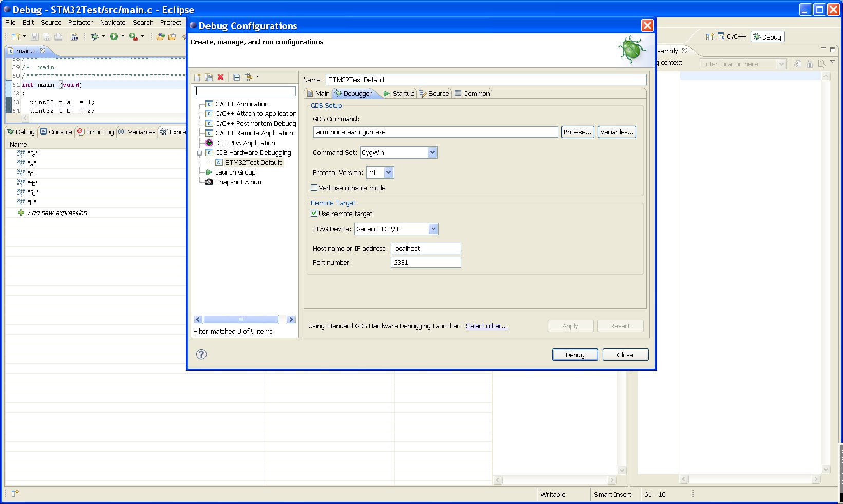Viewport: 843px width, 504px height.
Task: Click the New launch configuration icon
Action: point(197,77)
